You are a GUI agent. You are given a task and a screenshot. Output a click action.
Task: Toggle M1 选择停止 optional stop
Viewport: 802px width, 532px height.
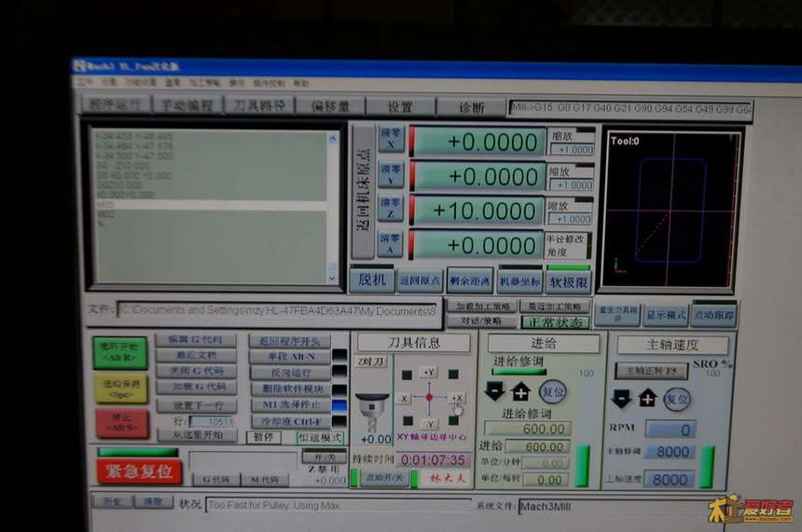pyautogui.click(x=289, y=405)
